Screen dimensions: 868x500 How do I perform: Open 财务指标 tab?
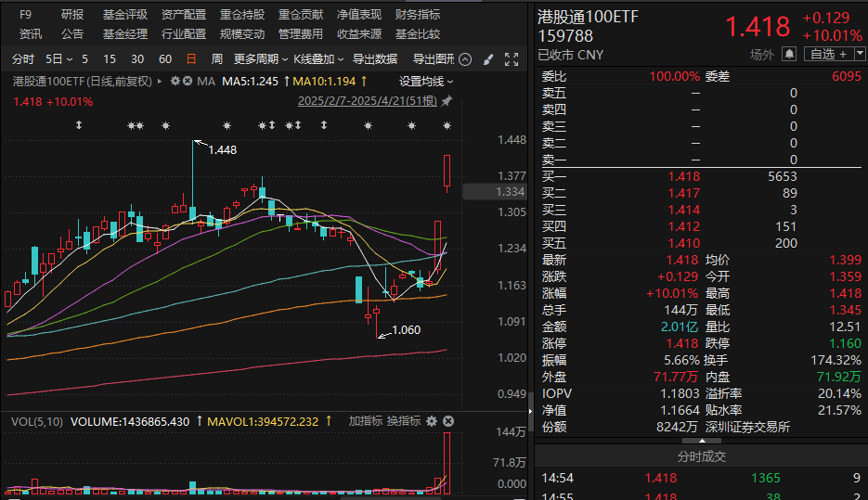(x=418, y=15)
